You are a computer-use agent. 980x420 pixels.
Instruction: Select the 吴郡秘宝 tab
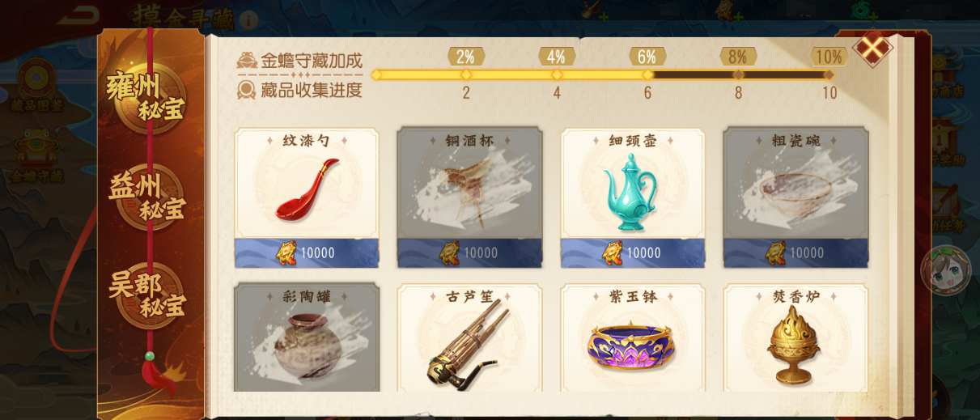[x=149, y=295]
